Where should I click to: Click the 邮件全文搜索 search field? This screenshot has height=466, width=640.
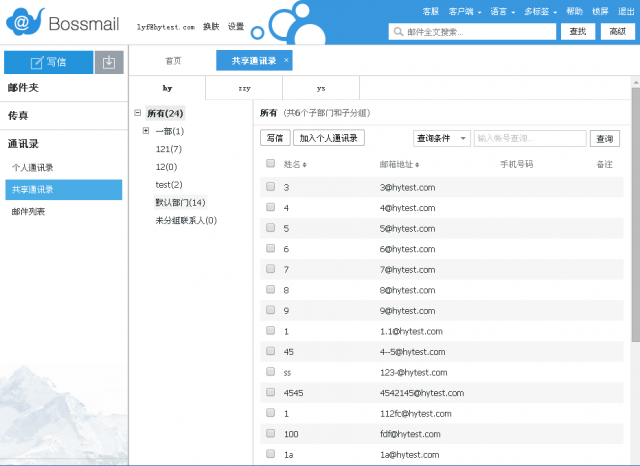coord(472,31)
